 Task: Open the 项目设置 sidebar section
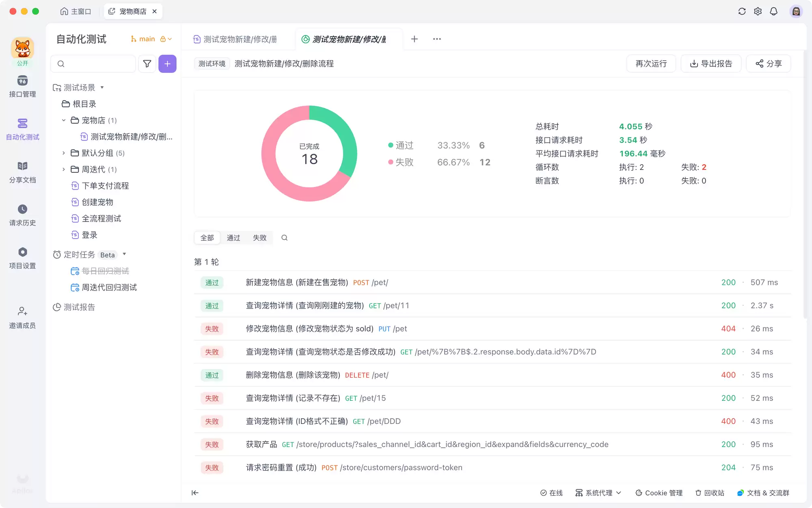click(22, 258)
